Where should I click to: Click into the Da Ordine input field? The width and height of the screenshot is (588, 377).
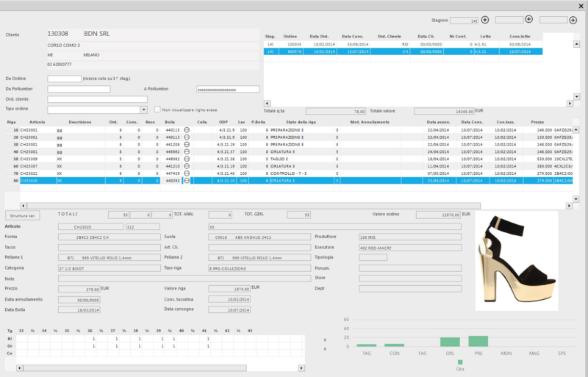pyautogui.click(x=64, y=79)
